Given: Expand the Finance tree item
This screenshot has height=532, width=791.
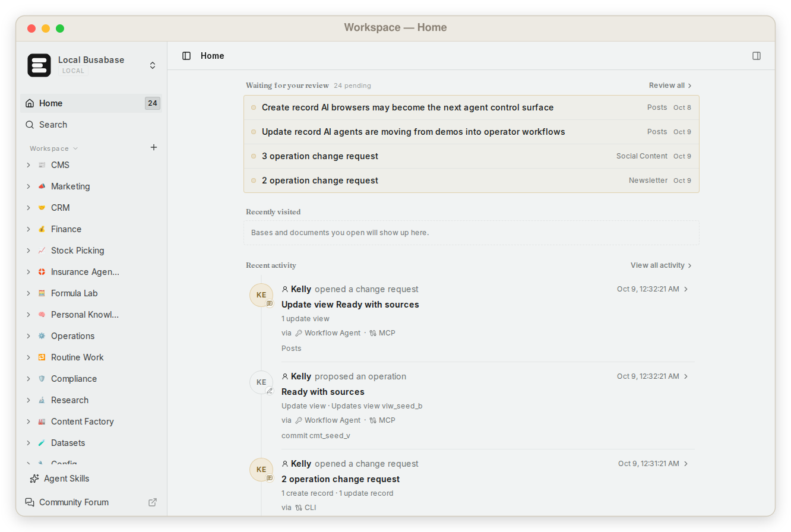Looking at the screenshot, I should [x=28, y=229].
